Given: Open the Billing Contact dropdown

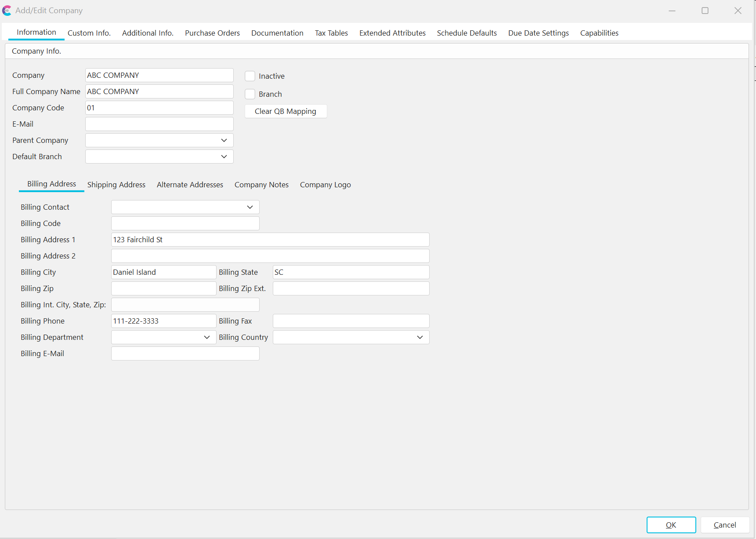Looking at the screenshot, I should (250, 207).
